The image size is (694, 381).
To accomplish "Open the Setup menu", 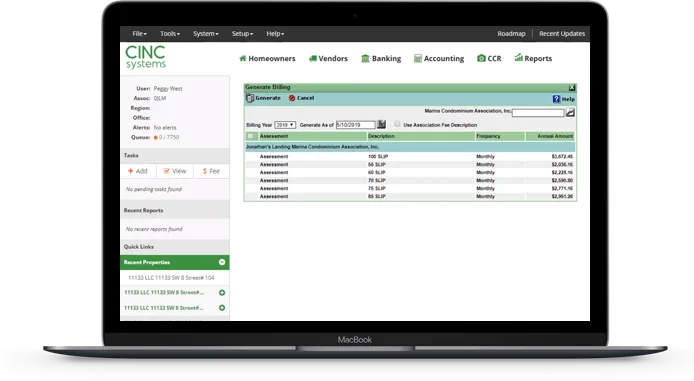I will [242, 34].
